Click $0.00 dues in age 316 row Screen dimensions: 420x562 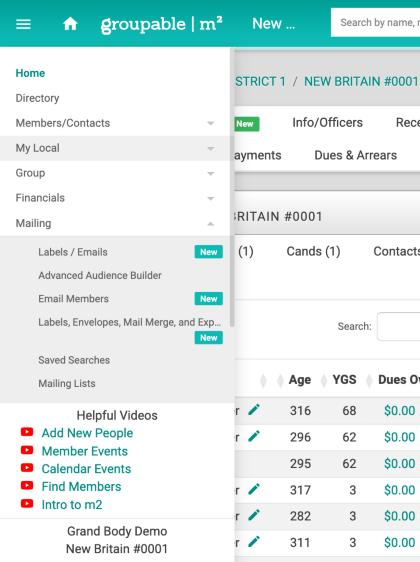(x=400, y=410)
